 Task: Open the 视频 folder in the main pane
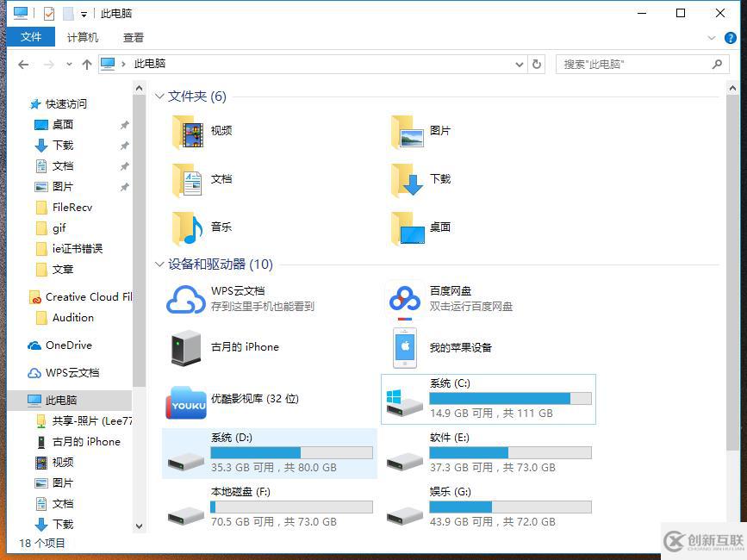(202, 131)
